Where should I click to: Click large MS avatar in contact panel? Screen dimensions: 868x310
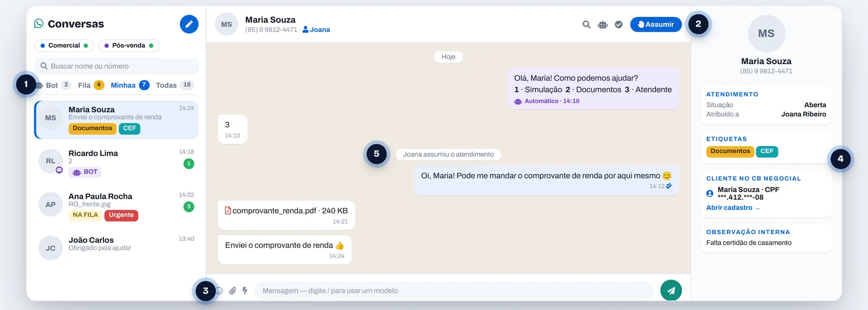coord(766,34)
